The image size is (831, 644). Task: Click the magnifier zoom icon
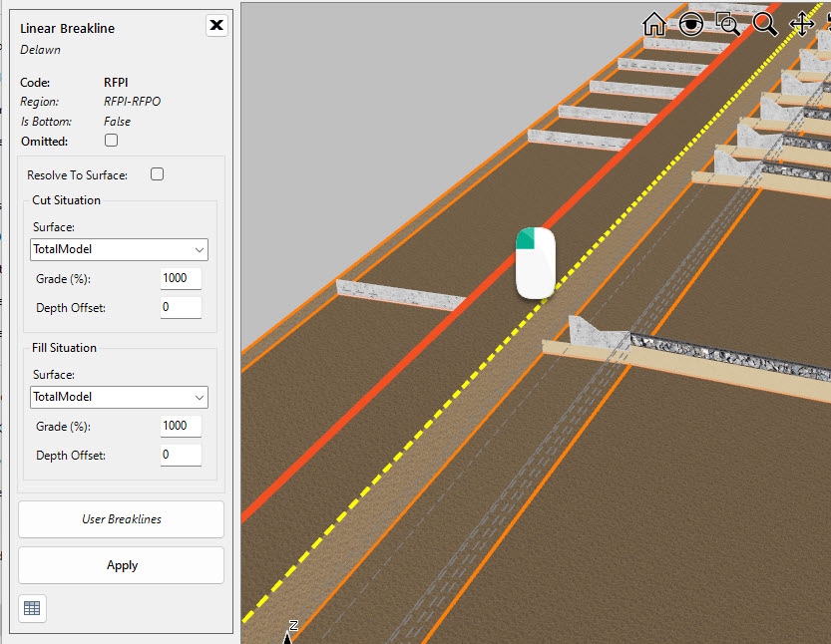(765, 24)
